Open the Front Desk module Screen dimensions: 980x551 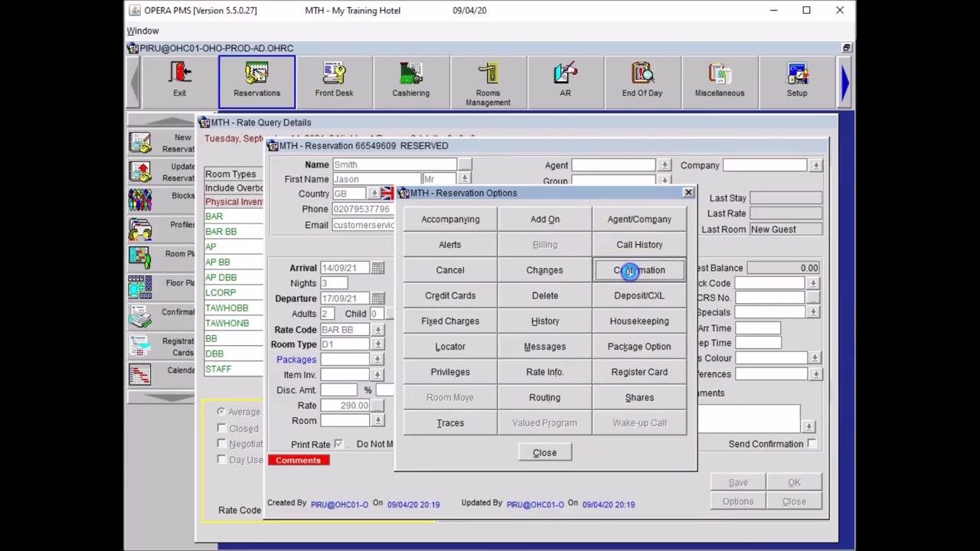[334, 80]
